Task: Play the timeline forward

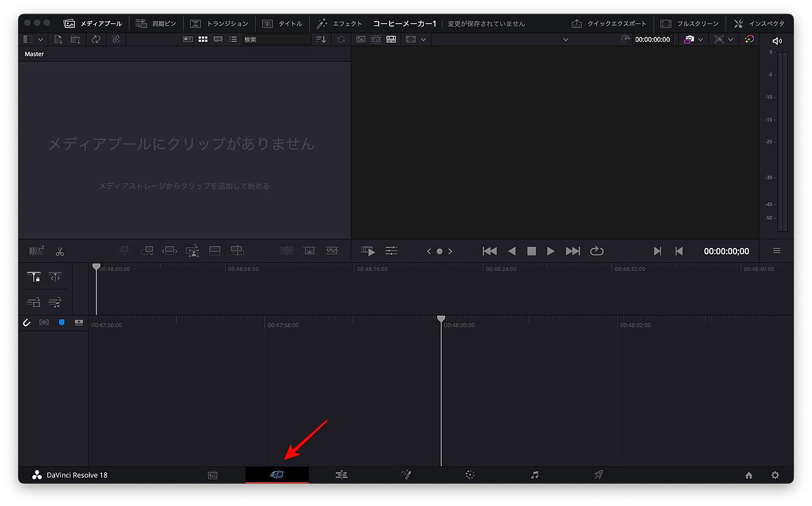Action: [551, 251]
